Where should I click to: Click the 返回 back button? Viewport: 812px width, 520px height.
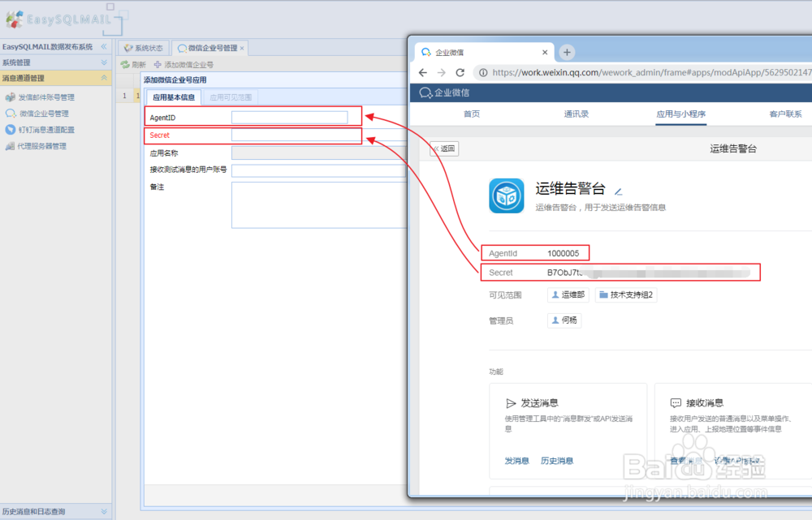pyautogui.click(x=444, y=148)
